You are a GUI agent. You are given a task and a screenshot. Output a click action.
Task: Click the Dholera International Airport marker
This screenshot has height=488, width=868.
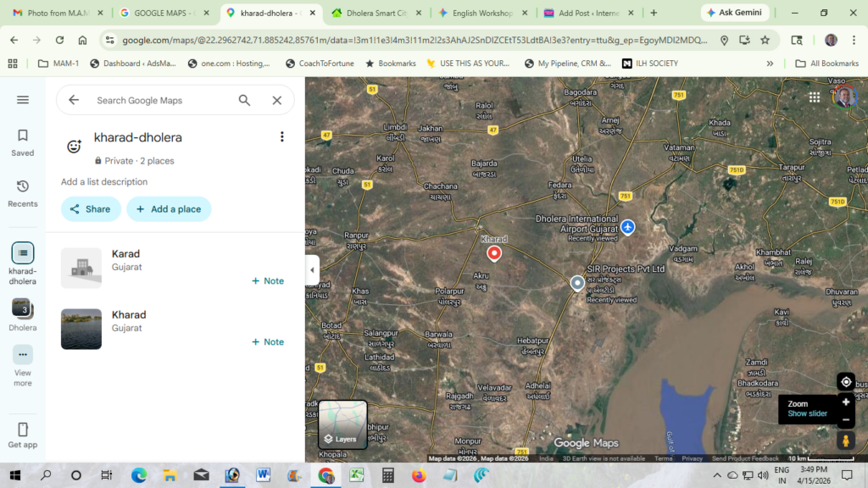click(628, 227)
